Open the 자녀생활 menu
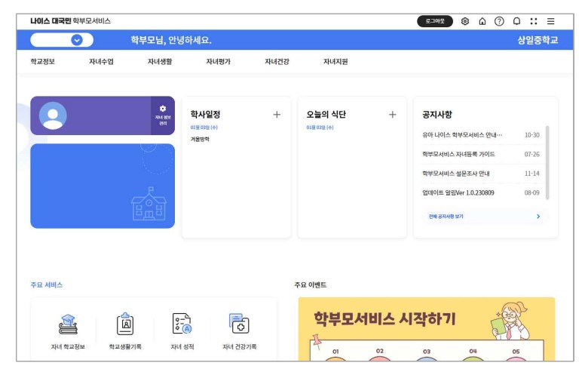The width and height of the screenshot is (588, 369). [x=160, y=62]
